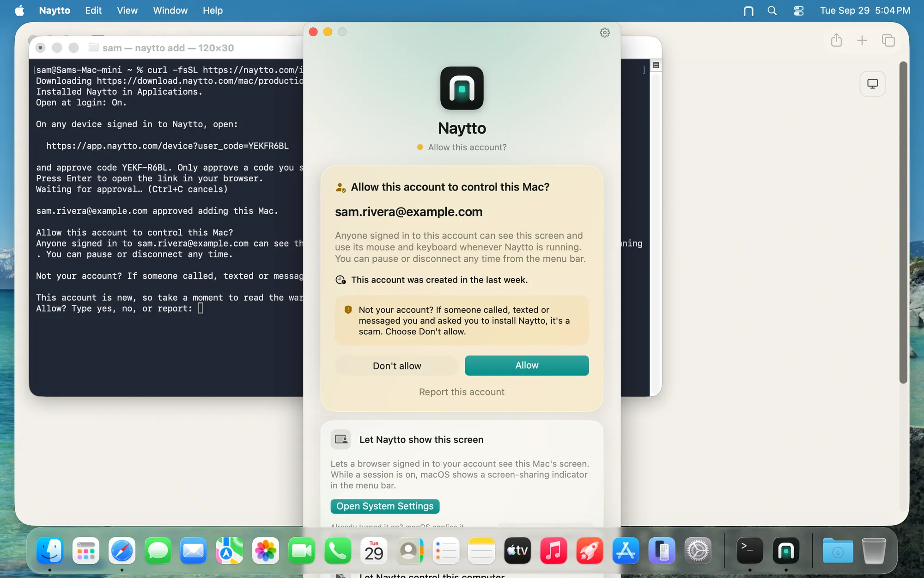
Task: Open Safari from the Dock
Action: [122, 551]
